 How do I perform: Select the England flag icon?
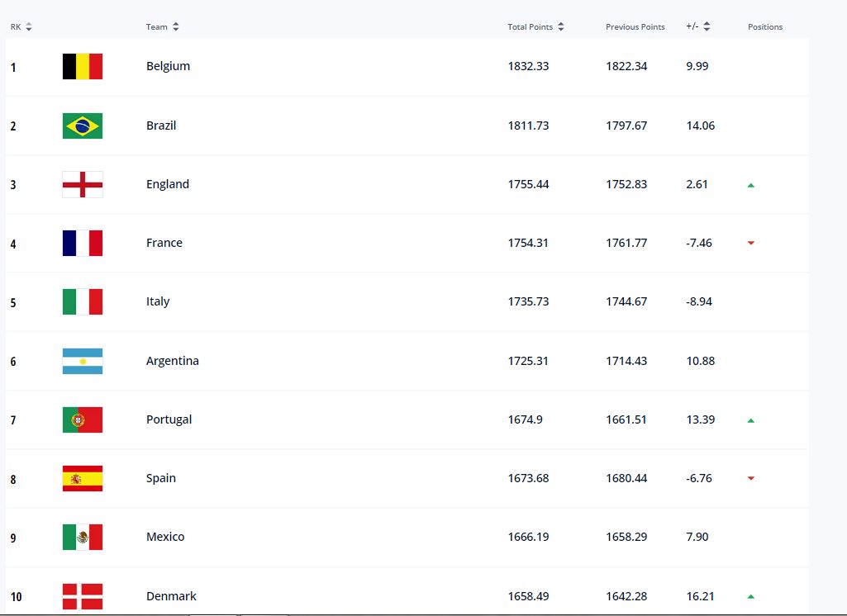(82, 185)
